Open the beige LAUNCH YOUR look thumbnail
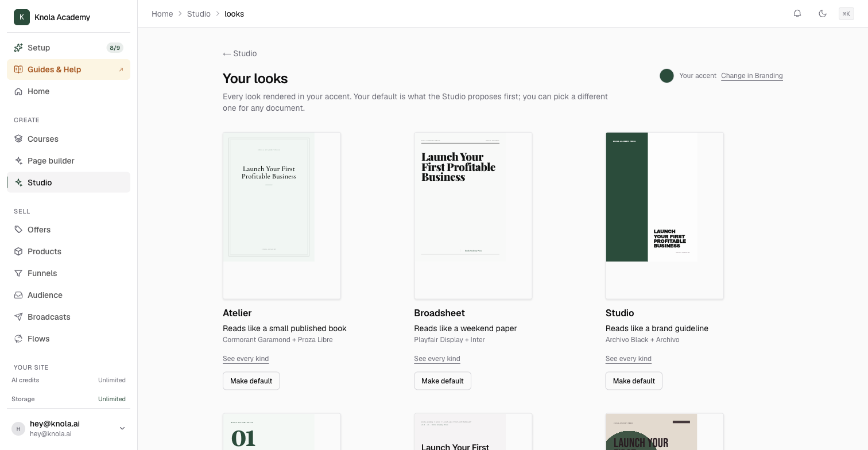This screenshot has height=450, width=868. coord(664,432)
